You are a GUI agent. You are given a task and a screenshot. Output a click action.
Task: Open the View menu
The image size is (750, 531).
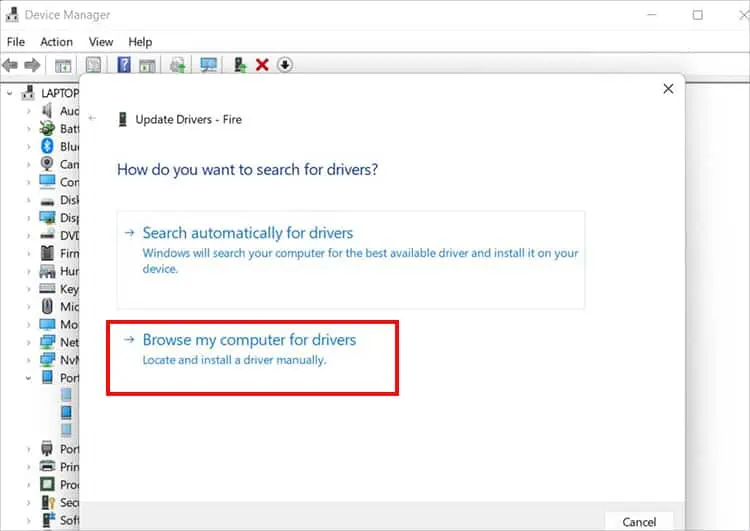tap(101, 42)
